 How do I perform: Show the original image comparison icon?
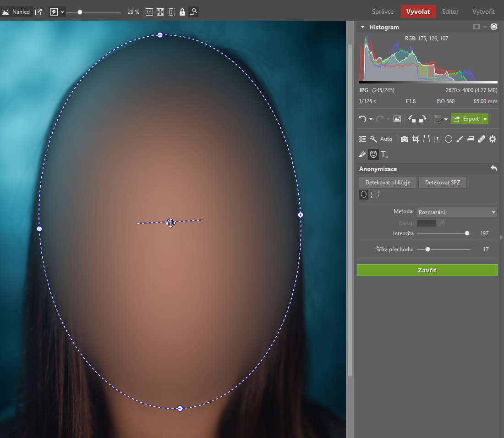point(397,119)
